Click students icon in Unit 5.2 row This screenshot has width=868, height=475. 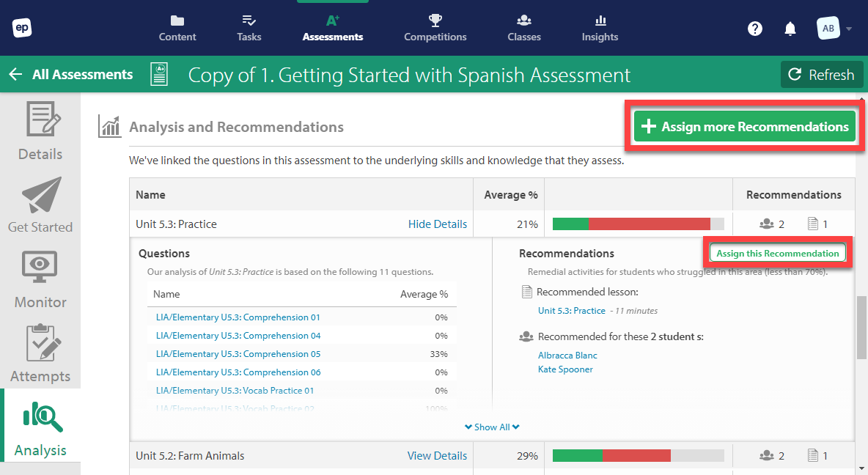click(767, 456)
